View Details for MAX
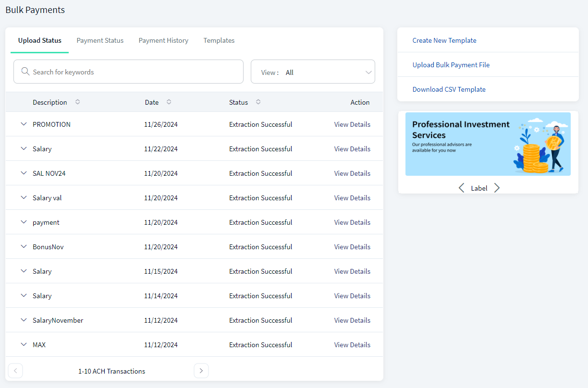 (x=352, y=345)
